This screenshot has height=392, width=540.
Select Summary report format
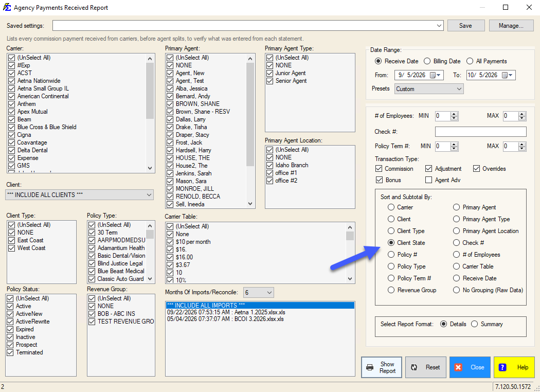point(487,324)
